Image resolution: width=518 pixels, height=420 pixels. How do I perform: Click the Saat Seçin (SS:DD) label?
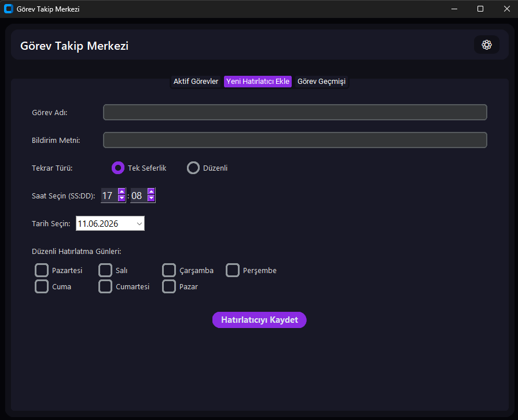pyautogui.click(x=64, y=196)
